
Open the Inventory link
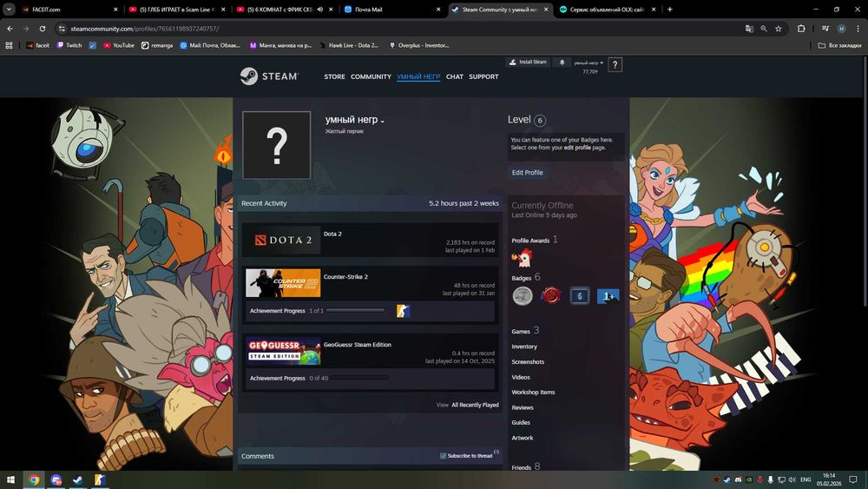pos(524,347)
